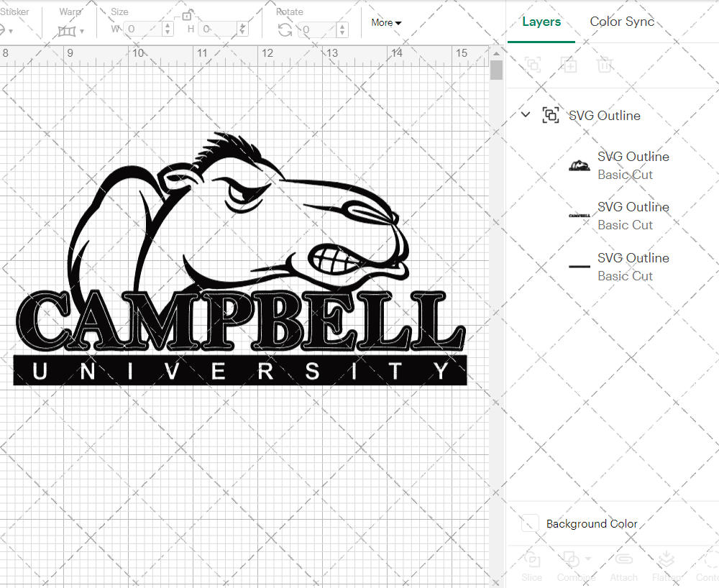Image resolution: width=719 pixels, height=588 pixels.
Task: Collapse the SVG Outline group
Action: (x=525, y=114)
